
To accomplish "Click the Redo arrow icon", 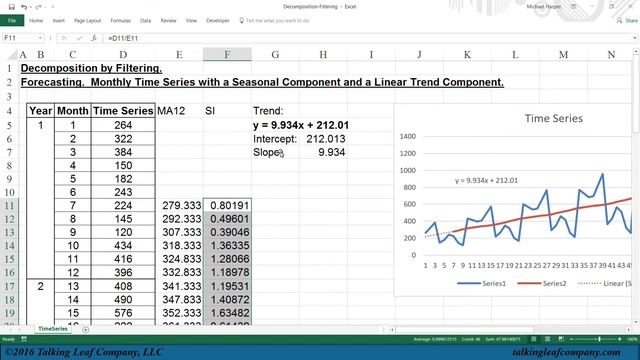I will pyautogui.click(x=38, y=7).
